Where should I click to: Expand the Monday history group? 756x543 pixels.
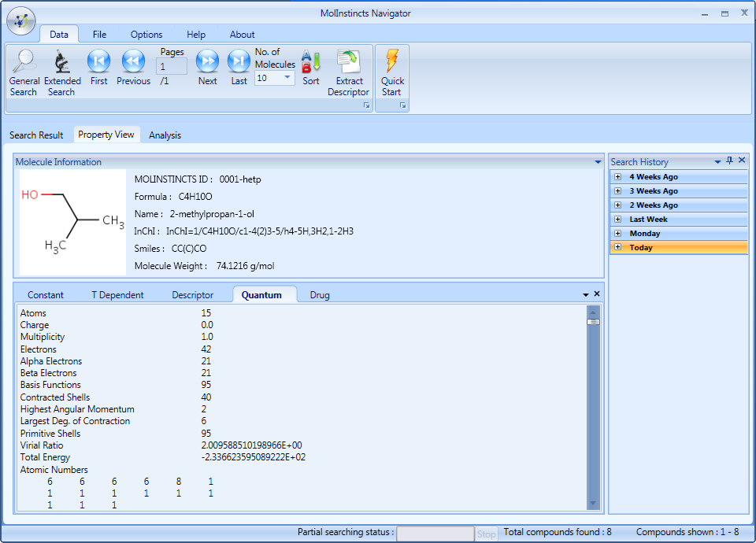click(x=617, y=233)
